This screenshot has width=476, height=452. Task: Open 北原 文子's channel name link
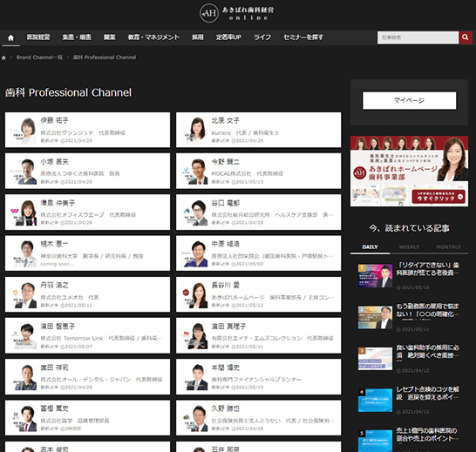coord(226,121)
